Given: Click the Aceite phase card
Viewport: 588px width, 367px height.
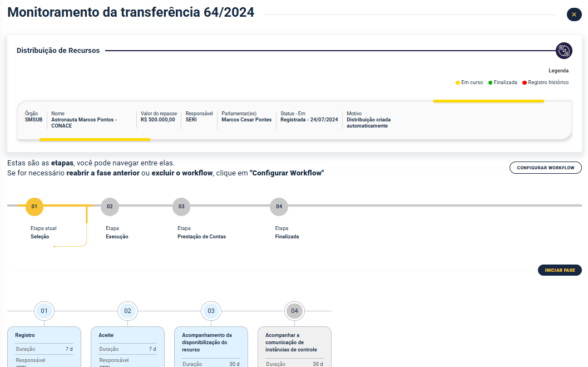Looking at the screenshot, I should [127, 345].
